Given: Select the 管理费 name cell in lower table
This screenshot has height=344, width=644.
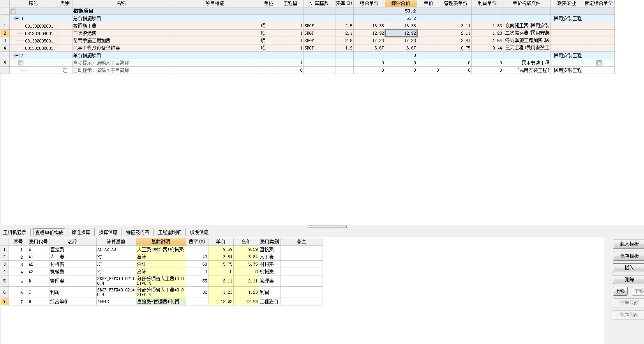Looking at the screenshot, I should tap(72, 281).
